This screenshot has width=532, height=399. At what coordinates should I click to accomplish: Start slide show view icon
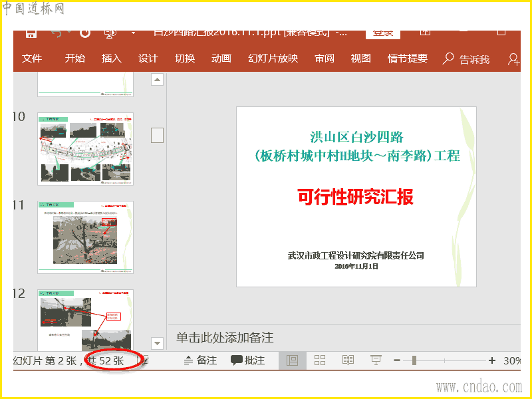[376, 360]
